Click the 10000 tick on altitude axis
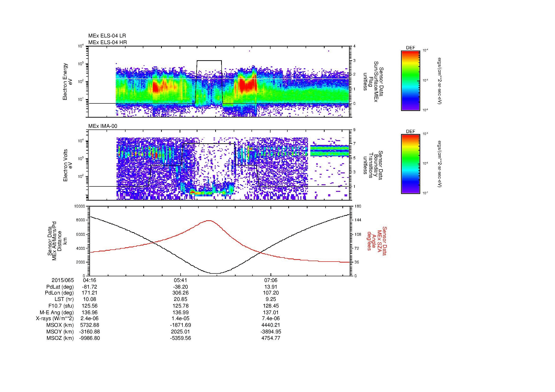Screen dimensions: 555x392 80,206
